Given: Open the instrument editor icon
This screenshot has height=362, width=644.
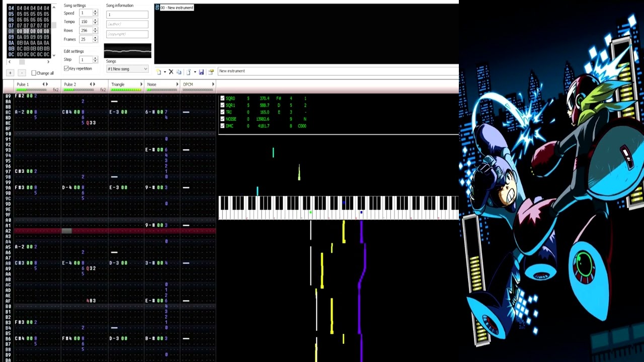Looking at the screenshot, I should point(211,72).
